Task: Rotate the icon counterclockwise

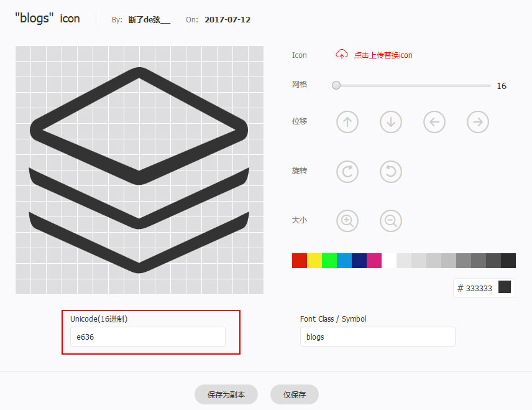Action: tap(390, 172)
